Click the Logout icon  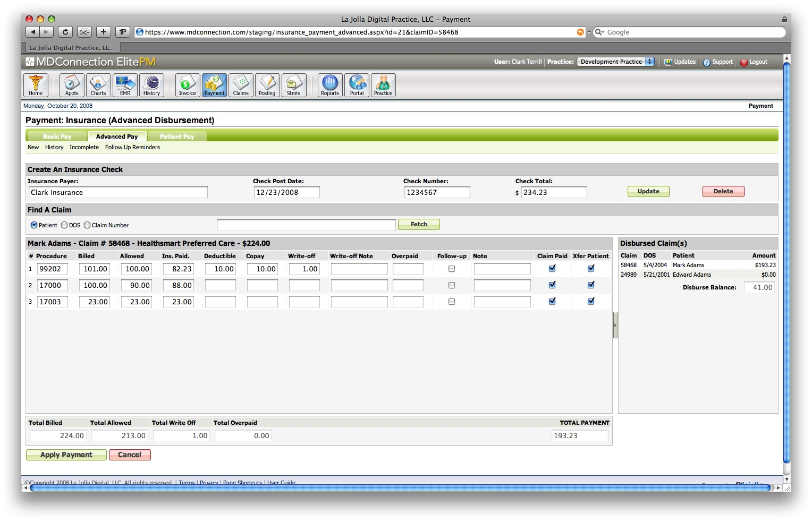tap(744, 62)
